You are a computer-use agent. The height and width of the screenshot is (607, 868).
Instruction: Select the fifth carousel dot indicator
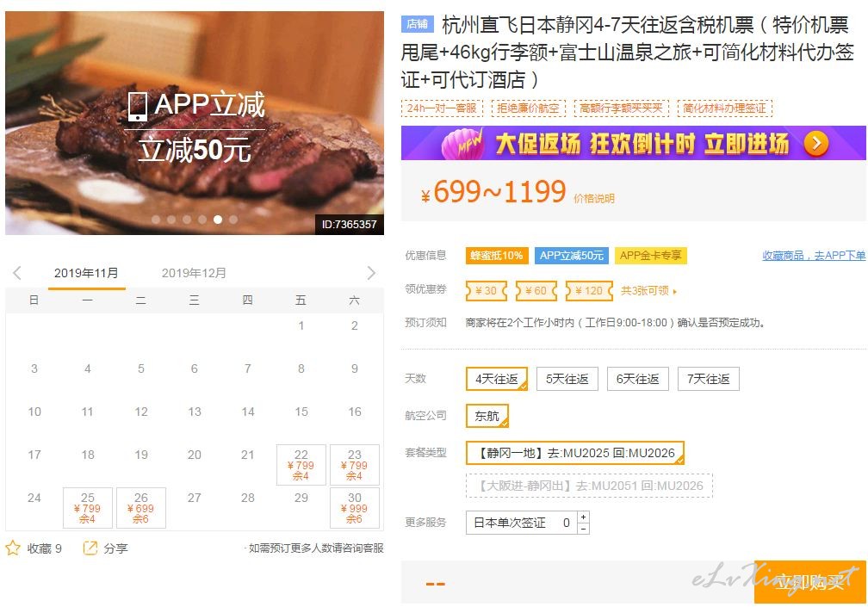(x=218, y=220)
